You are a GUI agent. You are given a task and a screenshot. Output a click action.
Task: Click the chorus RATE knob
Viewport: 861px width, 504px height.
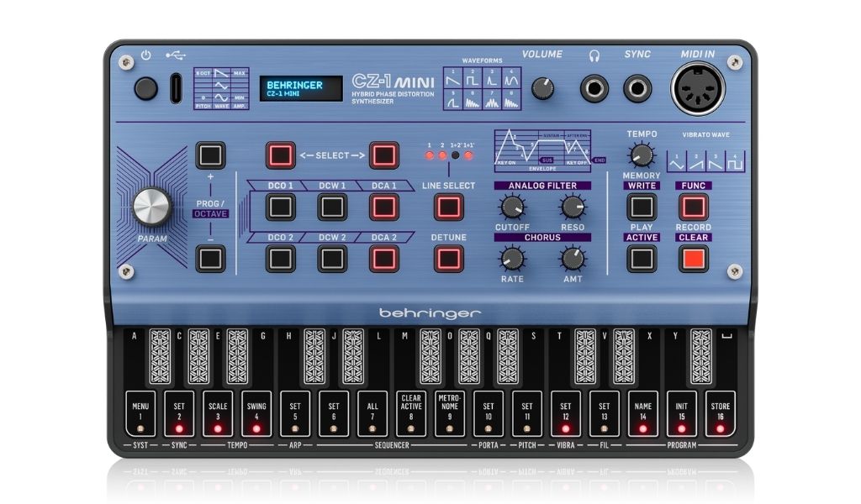(x=512, y=259)
